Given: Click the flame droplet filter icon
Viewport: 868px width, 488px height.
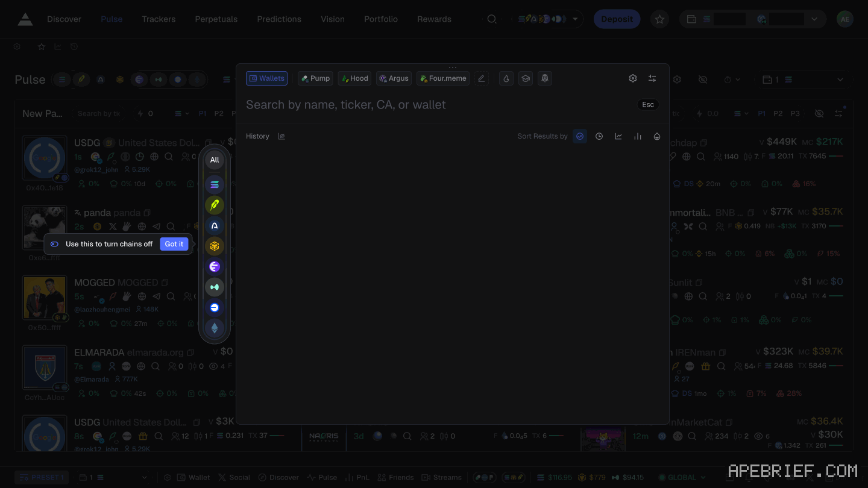Looking at the screenshot, I should point(506,78).
